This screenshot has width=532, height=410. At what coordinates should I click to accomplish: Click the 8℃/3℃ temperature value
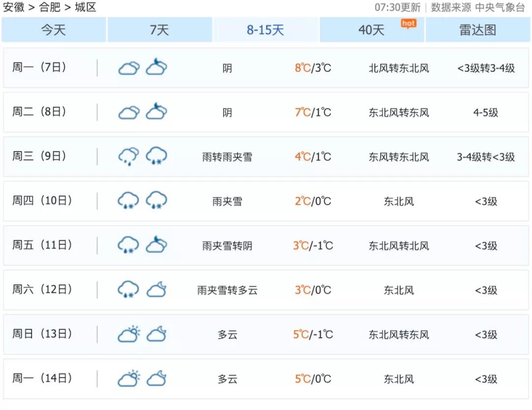[x=313, y=68]
